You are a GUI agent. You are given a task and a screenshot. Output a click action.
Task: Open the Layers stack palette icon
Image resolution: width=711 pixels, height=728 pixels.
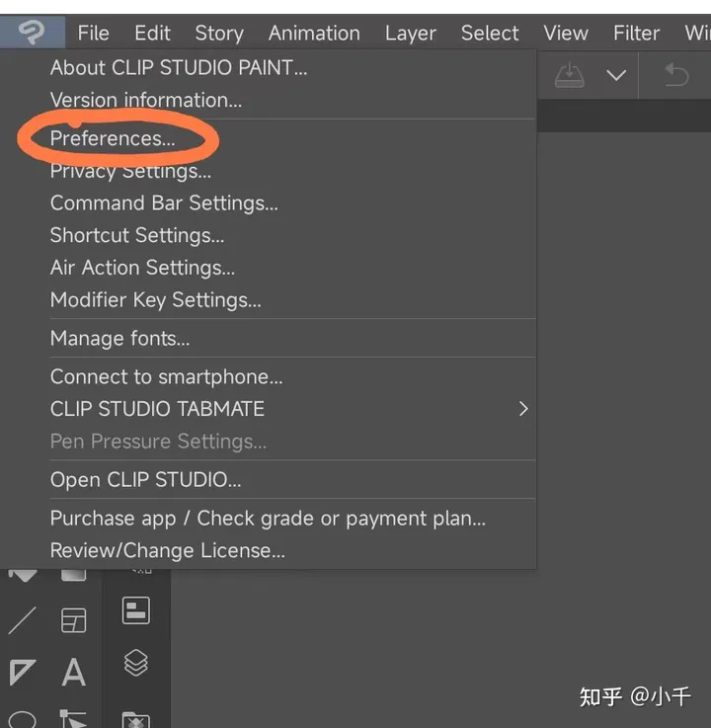(x=135, y=663)
